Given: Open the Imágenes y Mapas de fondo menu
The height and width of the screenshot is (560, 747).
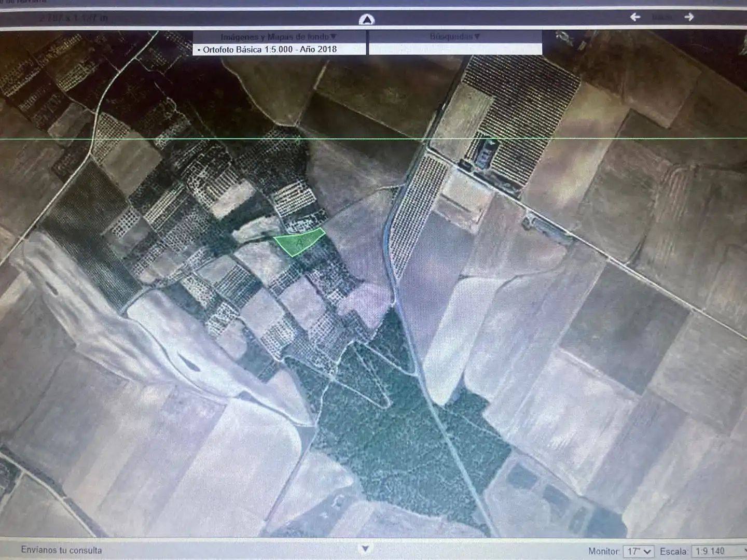Looking at the screenshot, I should (279, 37).
